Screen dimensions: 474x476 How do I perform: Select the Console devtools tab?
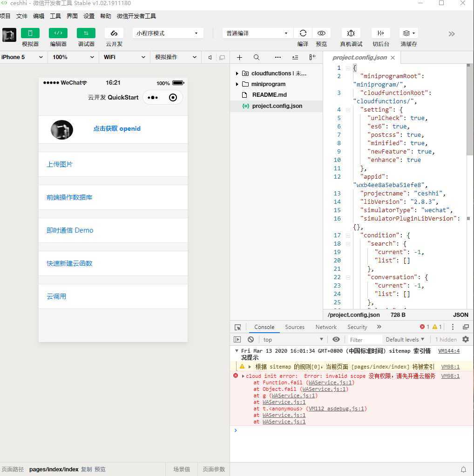pos(264,327)
